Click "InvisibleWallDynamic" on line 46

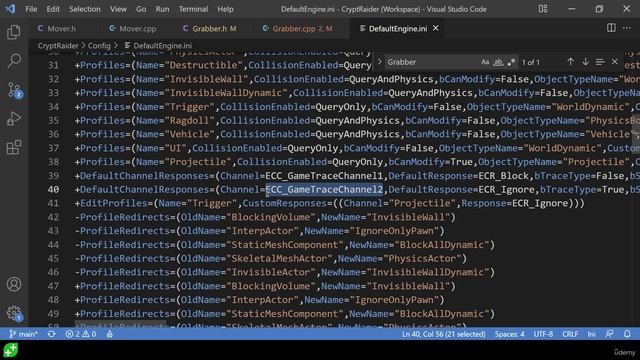(x=428, y=272)
